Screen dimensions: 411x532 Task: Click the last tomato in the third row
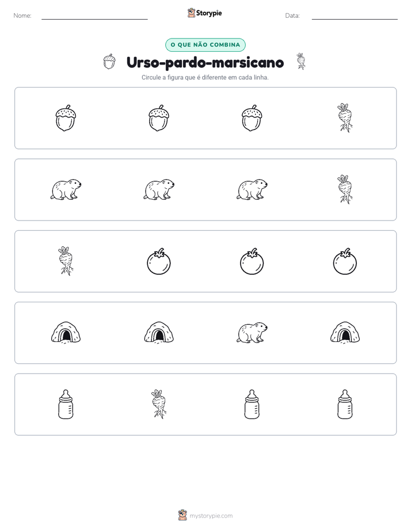[x=345, y=261]
